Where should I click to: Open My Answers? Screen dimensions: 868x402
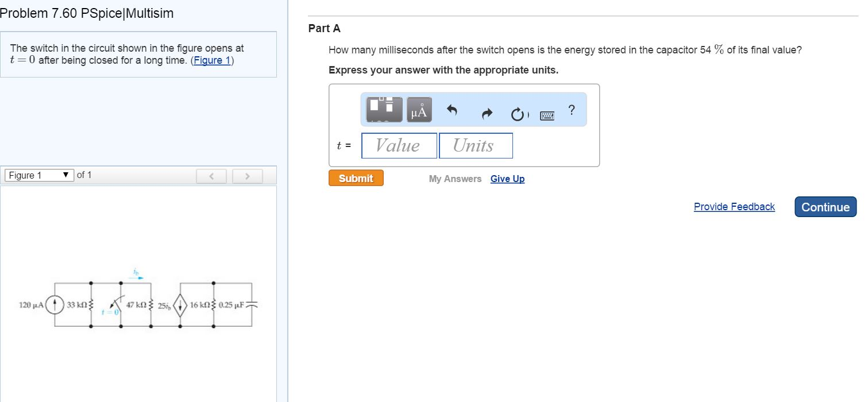point(455,179)
